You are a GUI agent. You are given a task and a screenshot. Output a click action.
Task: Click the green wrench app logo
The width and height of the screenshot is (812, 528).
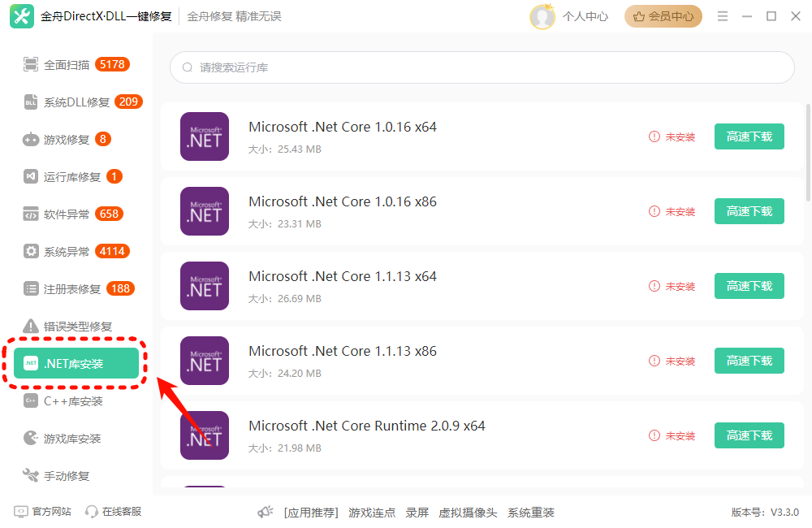tap(22, 16)
